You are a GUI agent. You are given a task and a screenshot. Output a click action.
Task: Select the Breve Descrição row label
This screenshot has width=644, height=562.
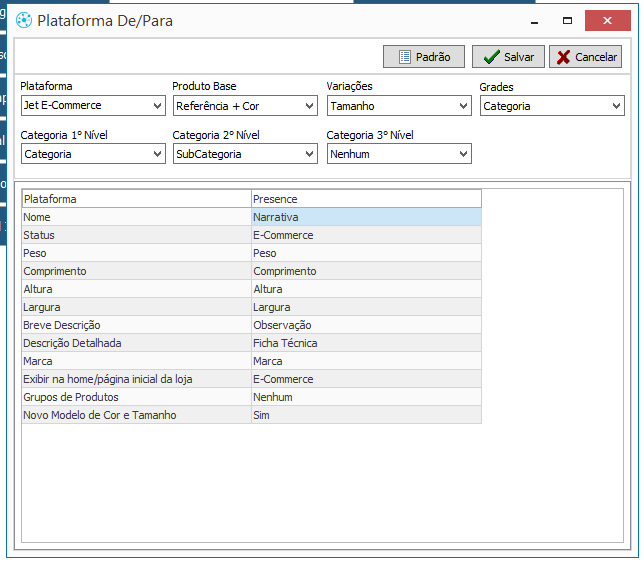pos(137,325)
